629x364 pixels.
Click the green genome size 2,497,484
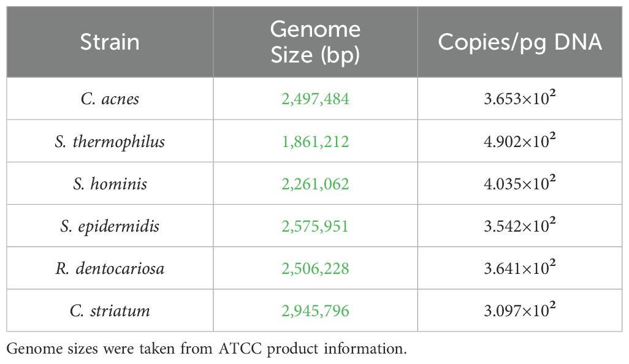coord(315,99)
